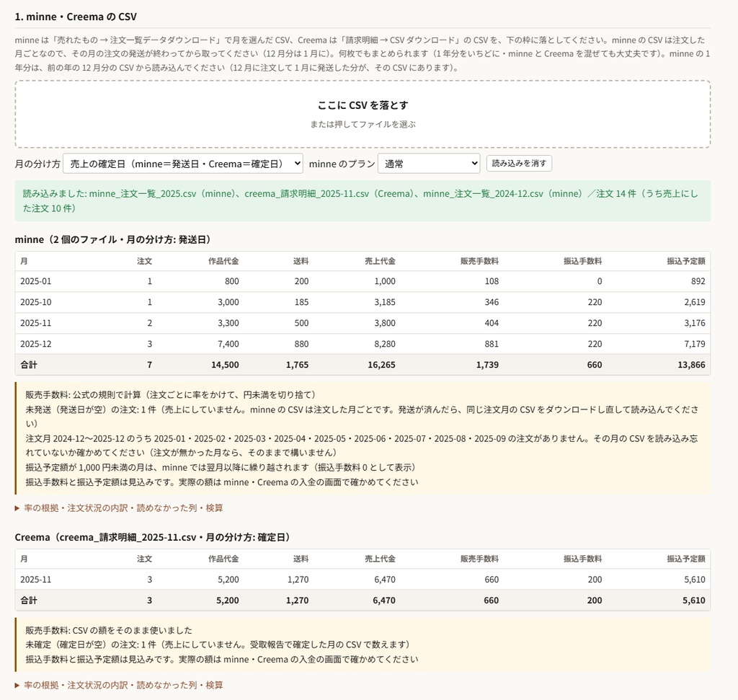This screenshot has height=700, width=738.
Task: Expand minne 率の根拠・注文状況の内訳 details
Action: click(119, 508)
